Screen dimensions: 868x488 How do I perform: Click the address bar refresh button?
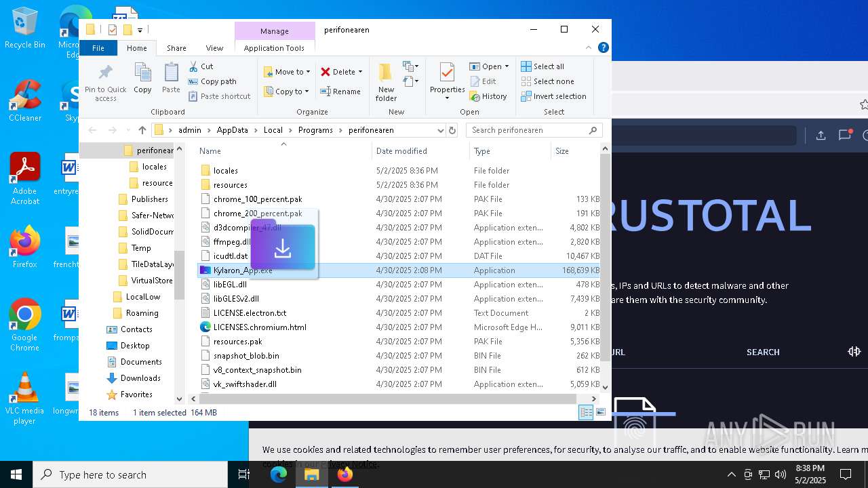(452, 130)
